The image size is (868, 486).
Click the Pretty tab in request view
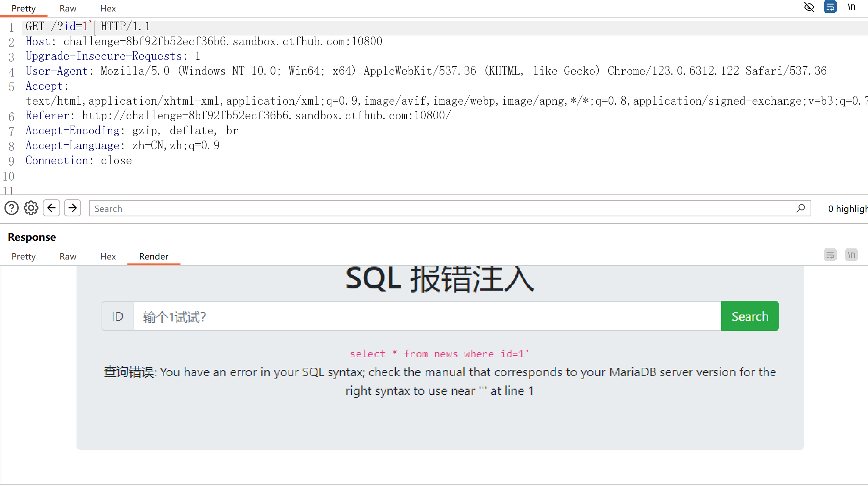pos(24,8)
